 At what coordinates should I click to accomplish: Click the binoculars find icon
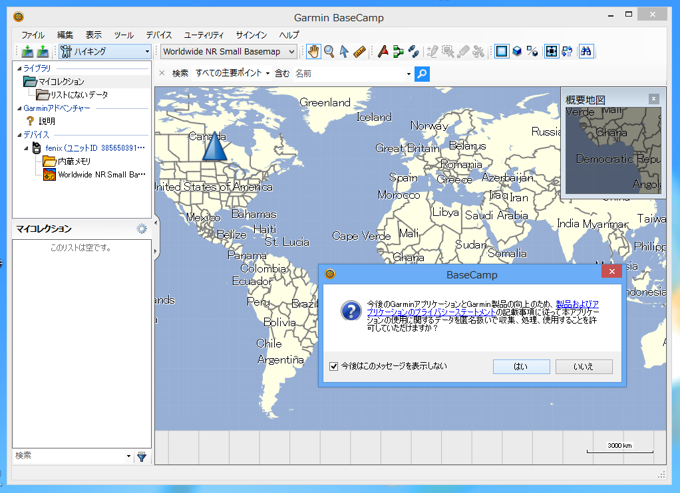[586, 52]
